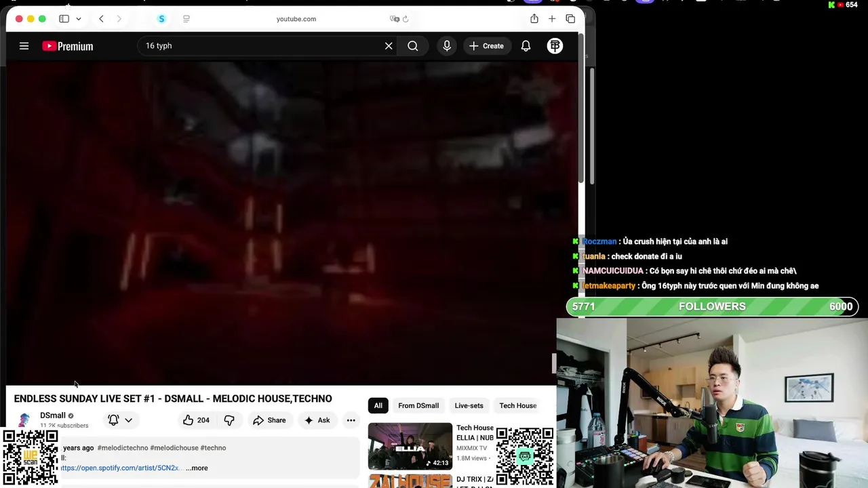Like the video (204 likes)
Image resolution: width=868 pixels, height=488 pixels.
point(197,420)
